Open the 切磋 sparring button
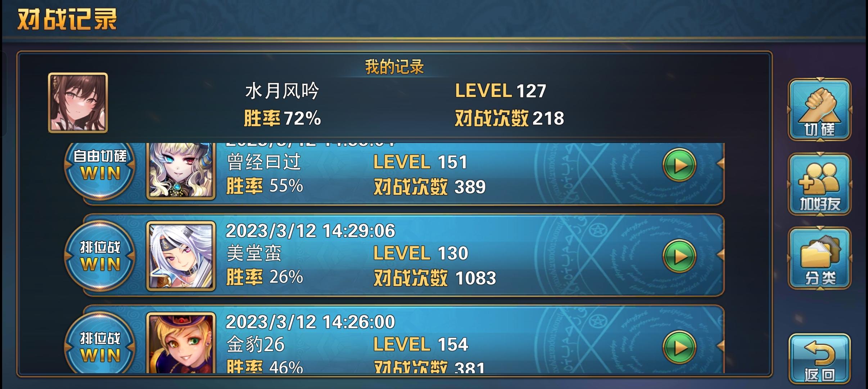 (819, 110)
